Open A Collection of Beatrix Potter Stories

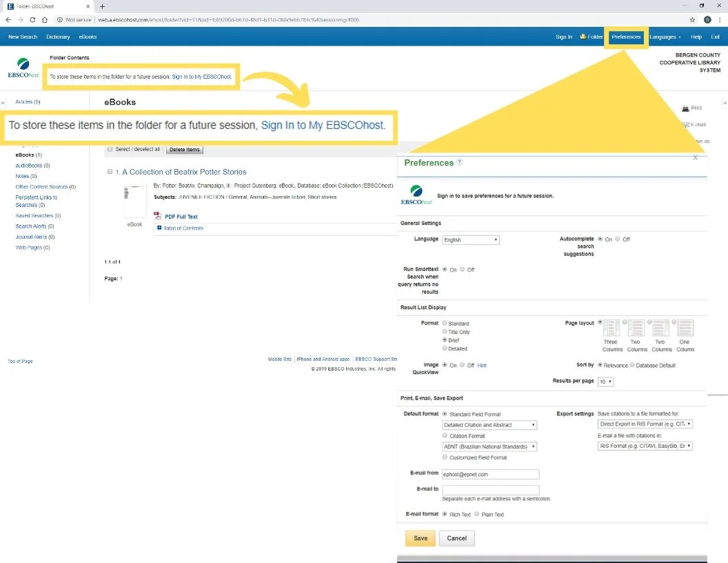point(184,172)
